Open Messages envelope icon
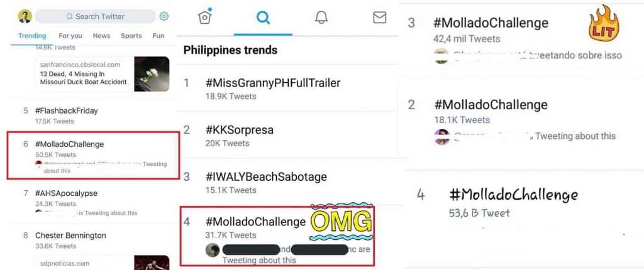This screenshot has height=270, width=644. [x=379, y=17]
